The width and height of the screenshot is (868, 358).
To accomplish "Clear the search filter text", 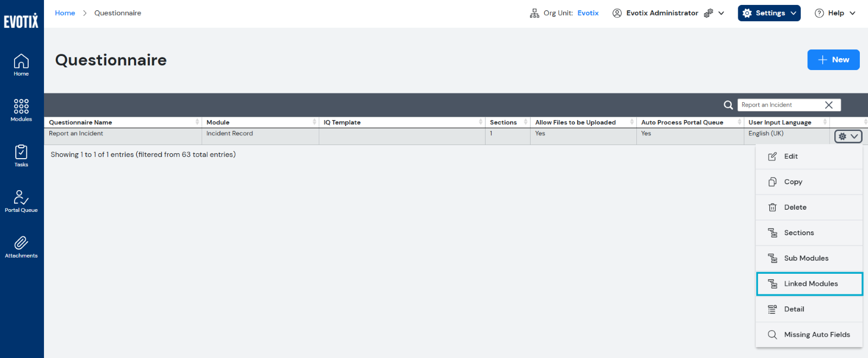I will (828, 105).
